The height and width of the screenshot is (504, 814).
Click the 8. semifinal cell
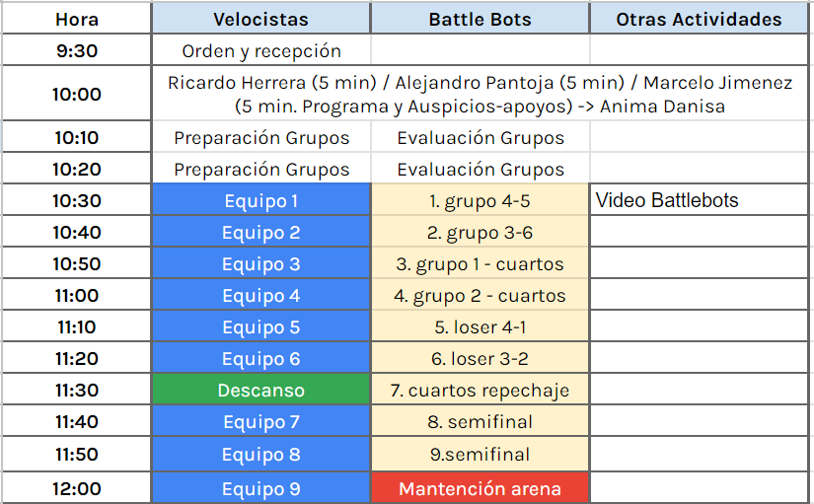(x=481, y=421)
